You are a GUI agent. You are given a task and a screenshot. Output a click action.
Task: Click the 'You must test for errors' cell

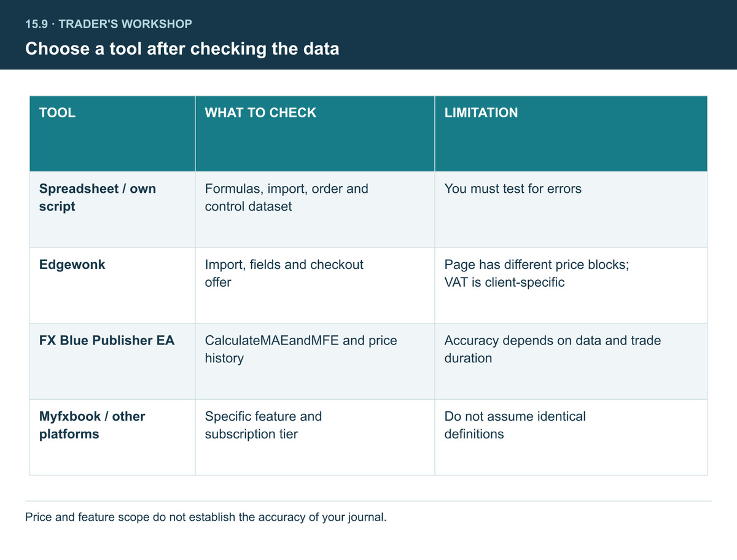(571, 209)
